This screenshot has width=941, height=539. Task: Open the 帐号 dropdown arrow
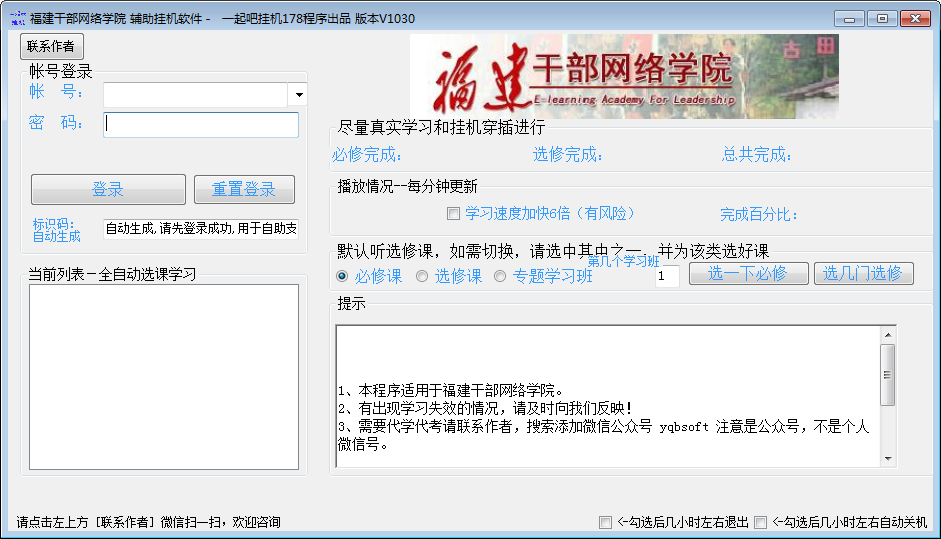coord(298,95)
